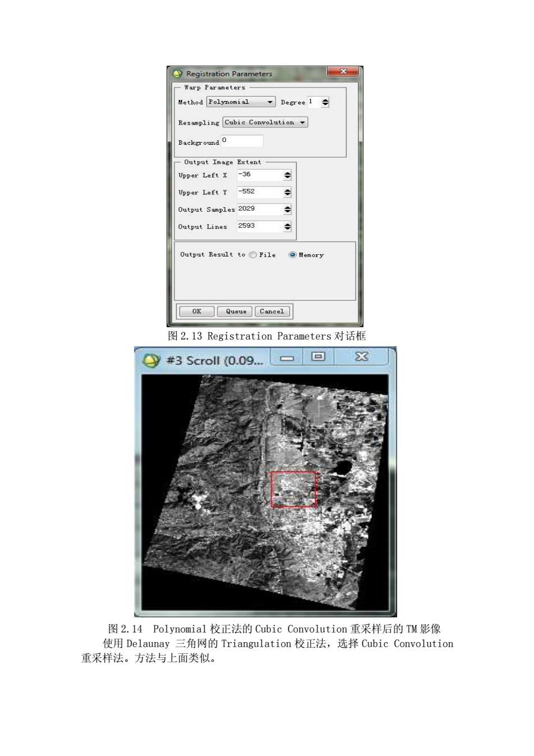This screenshot has width=534, height=756.
Task: Click OK in Registration Parameters
Action: click(196, 311)
